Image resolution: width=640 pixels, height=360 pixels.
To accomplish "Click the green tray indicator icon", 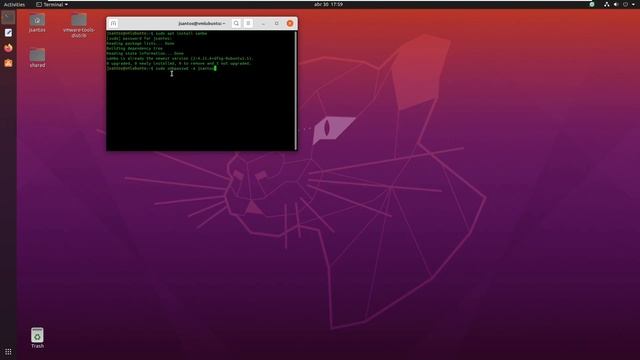I will [592, 4].
